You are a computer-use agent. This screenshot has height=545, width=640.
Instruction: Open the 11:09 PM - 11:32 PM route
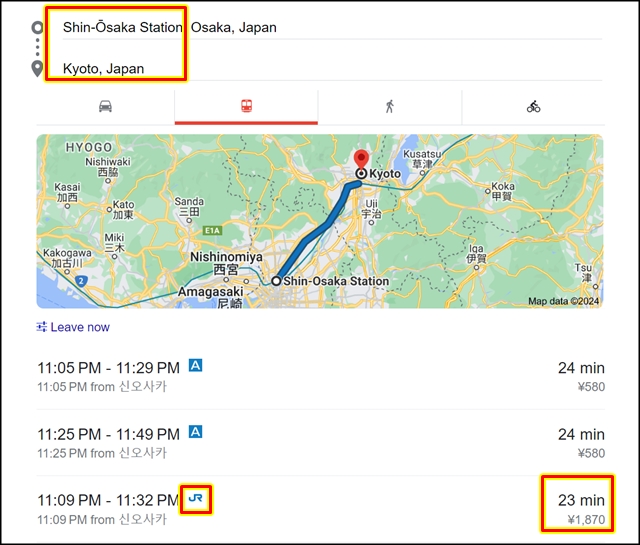320,509
